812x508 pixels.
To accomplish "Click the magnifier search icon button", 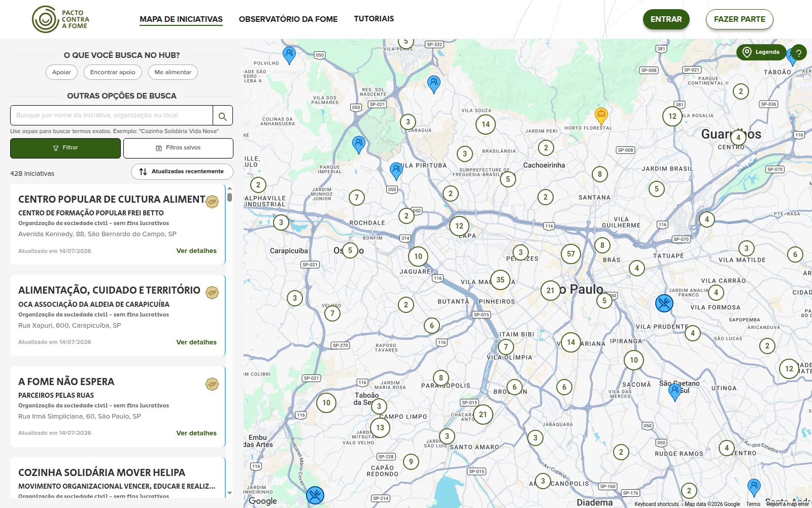I will tap(222, 115).
